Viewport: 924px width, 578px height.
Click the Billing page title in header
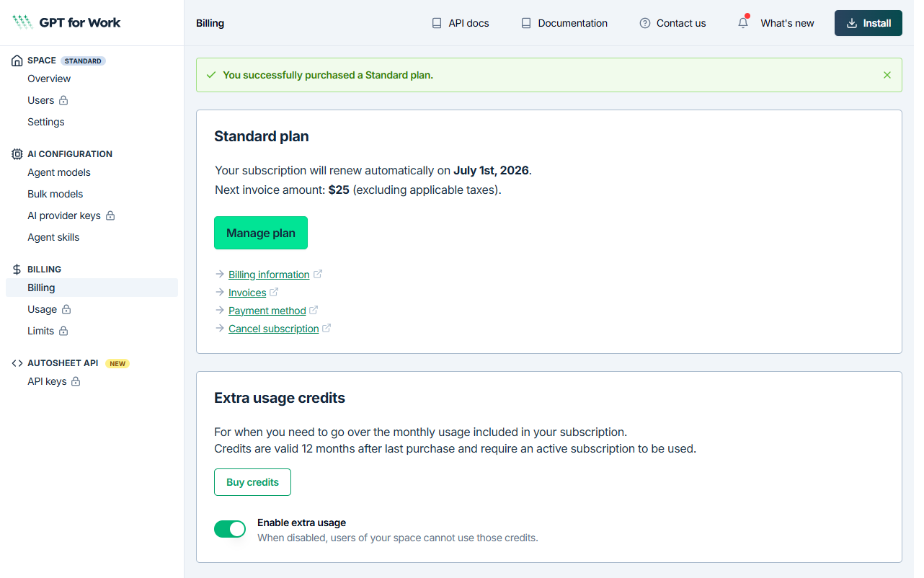[x=210, y=23]
